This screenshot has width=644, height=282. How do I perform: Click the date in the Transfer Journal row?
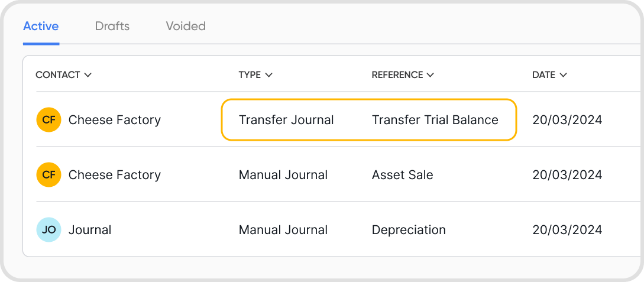[567, 120]
